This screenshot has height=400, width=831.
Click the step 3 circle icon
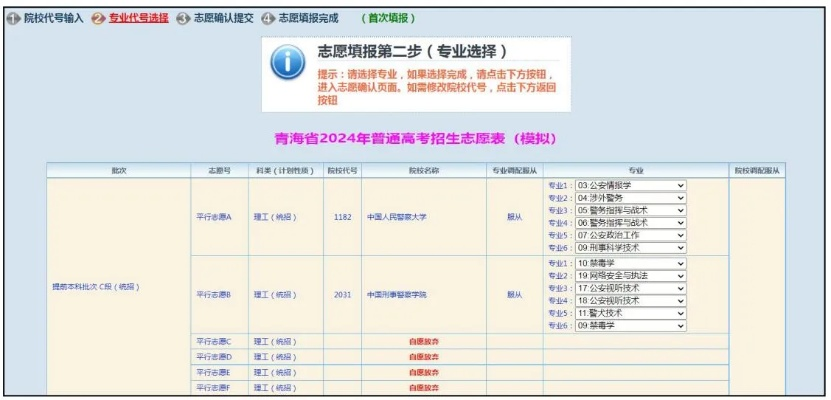click(183, 19)
